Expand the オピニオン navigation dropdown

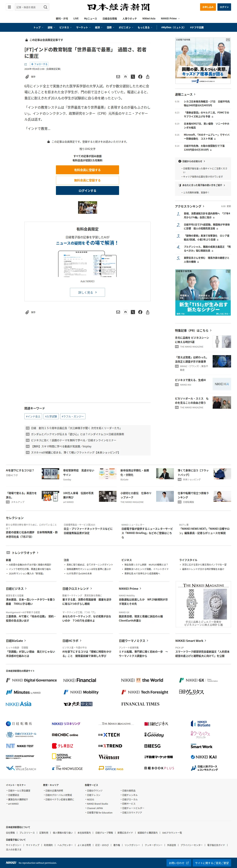pyautogui.click(x=126, y=28)
